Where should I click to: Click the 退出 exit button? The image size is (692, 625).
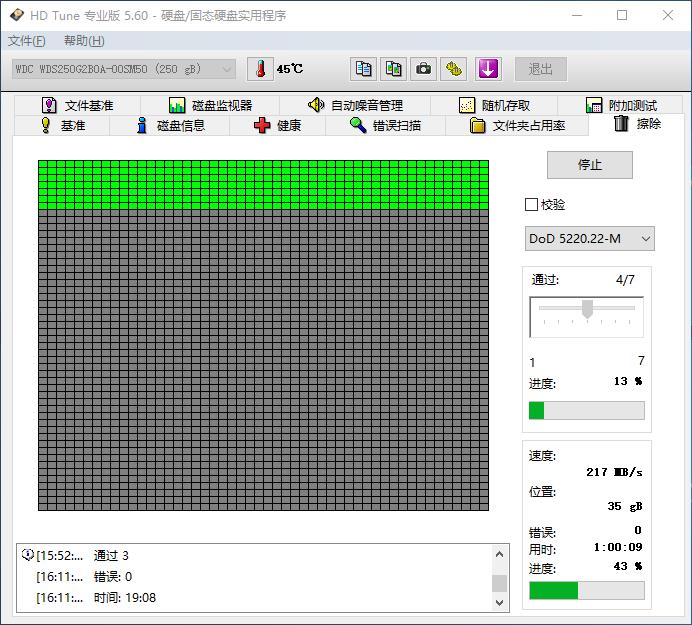[541, 69]
